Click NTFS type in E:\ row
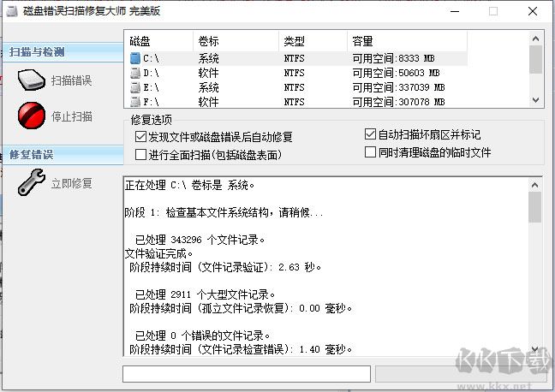 click(294, 87)
